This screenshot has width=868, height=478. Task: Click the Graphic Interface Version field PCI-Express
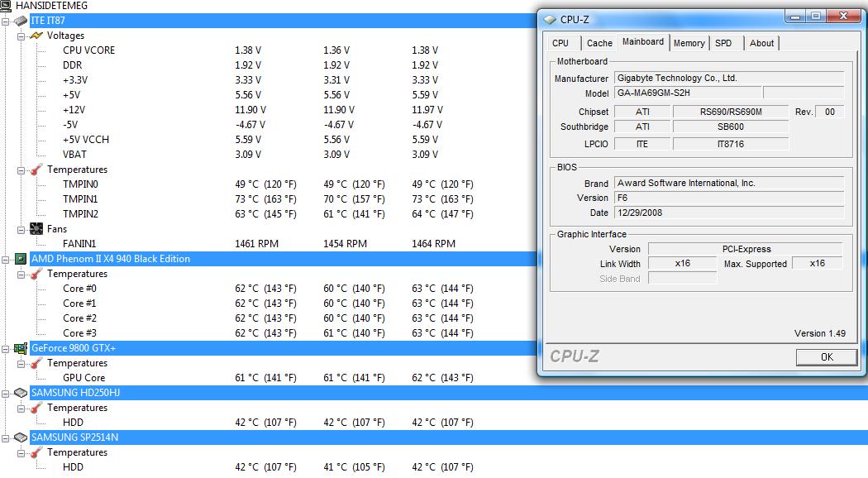click(x=746, y=249)
